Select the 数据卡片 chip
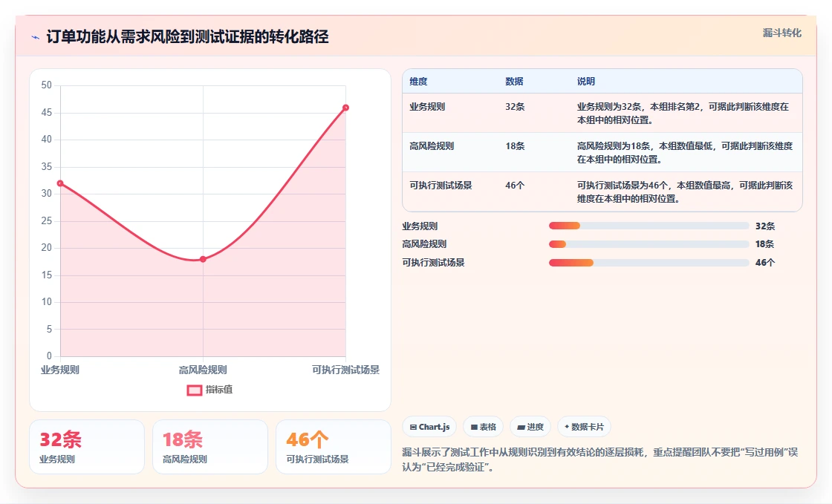 click(x=584, y=427)
